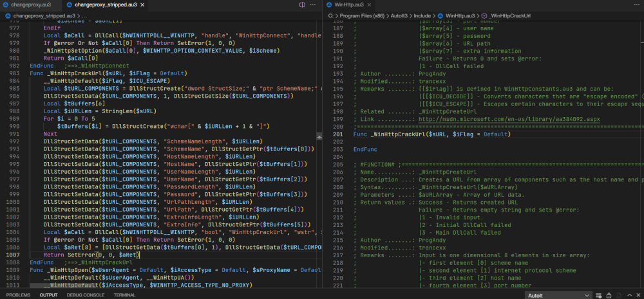Follow the msdn.microsoft.com aa384092 link
Image resolution: width=644 pixels, height=299 pixels.
(x=509, y=120)
